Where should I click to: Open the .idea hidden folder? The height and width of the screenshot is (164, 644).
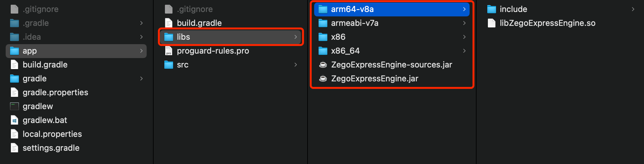click(x=32, y=37)
